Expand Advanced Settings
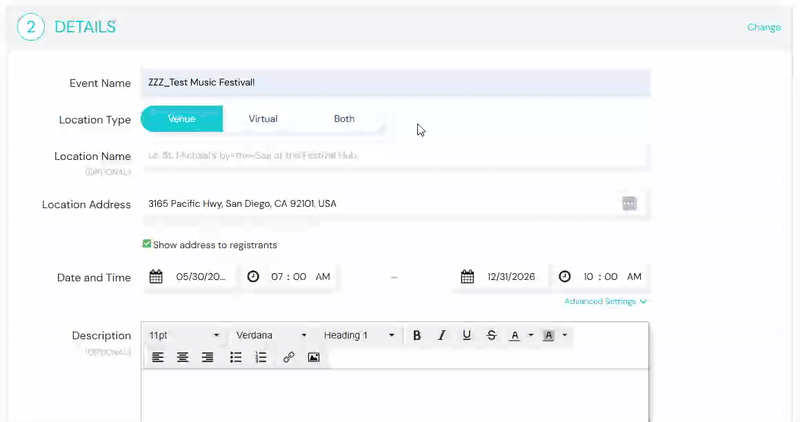The width and height of the screenshot is (800, 422). coord(606,302)
